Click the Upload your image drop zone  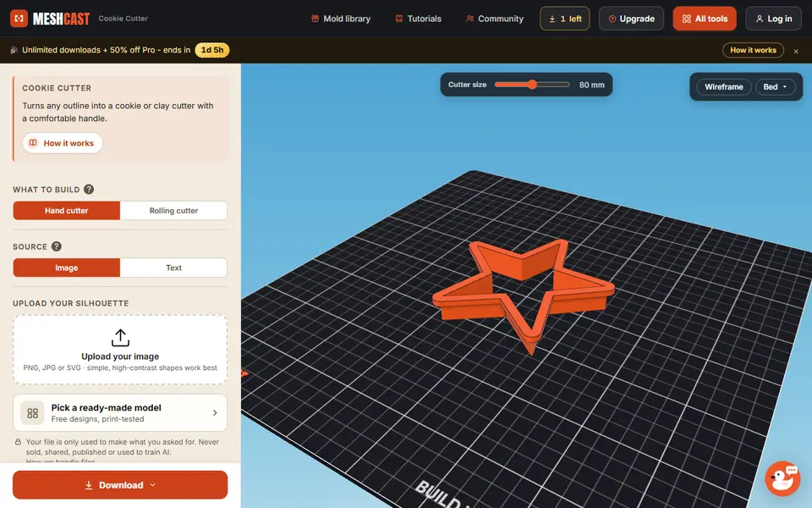point(120,350)
